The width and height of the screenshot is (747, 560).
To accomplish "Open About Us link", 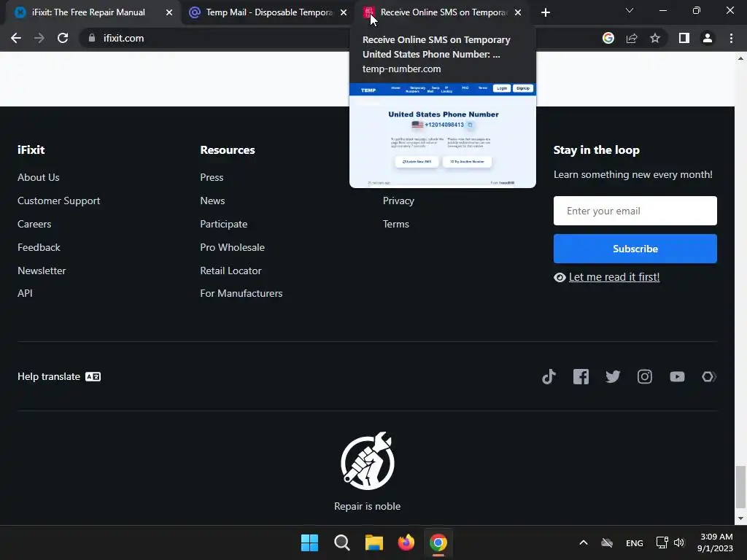I will click(x=39, y=177).
